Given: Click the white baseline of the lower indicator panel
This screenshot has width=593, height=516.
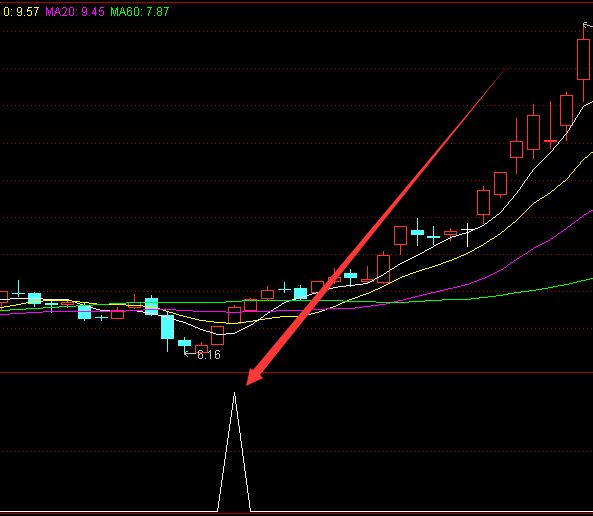Looking at the screenshot, I should 296,512.
